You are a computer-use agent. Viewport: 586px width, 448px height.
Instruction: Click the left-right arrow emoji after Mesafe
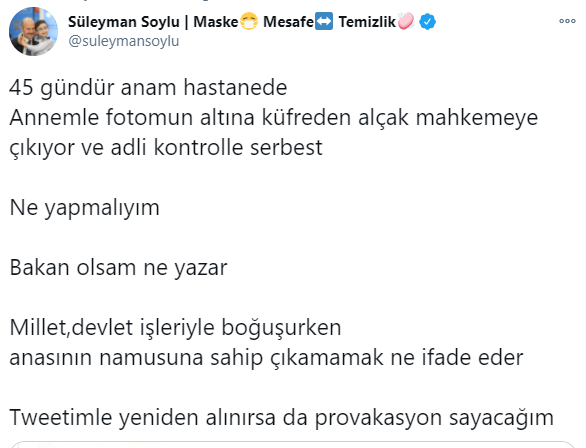324,21
